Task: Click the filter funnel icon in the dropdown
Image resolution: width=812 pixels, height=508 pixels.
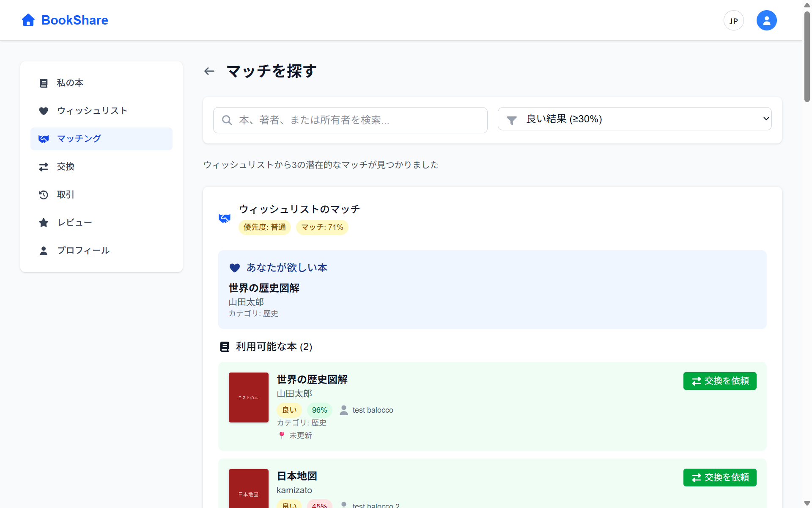Action: click(512, 120)
